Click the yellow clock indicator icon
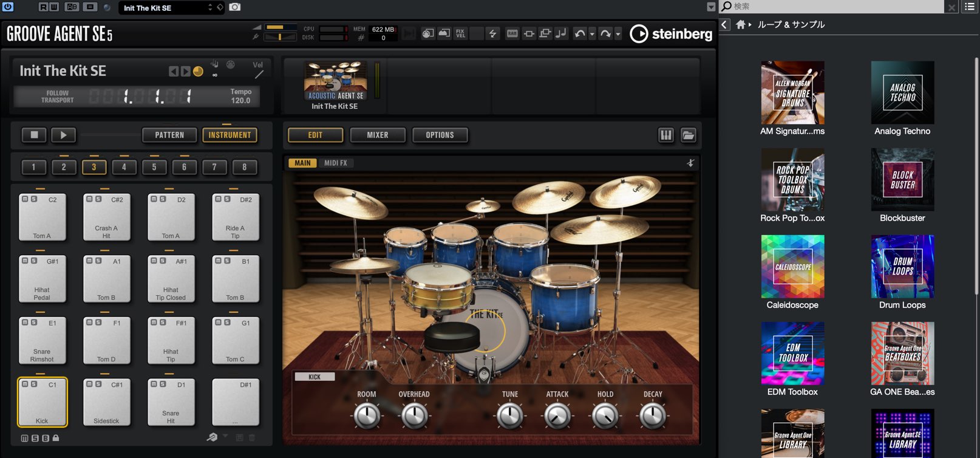The height and width of the screenshot is (458, 980). click(198, 71)
